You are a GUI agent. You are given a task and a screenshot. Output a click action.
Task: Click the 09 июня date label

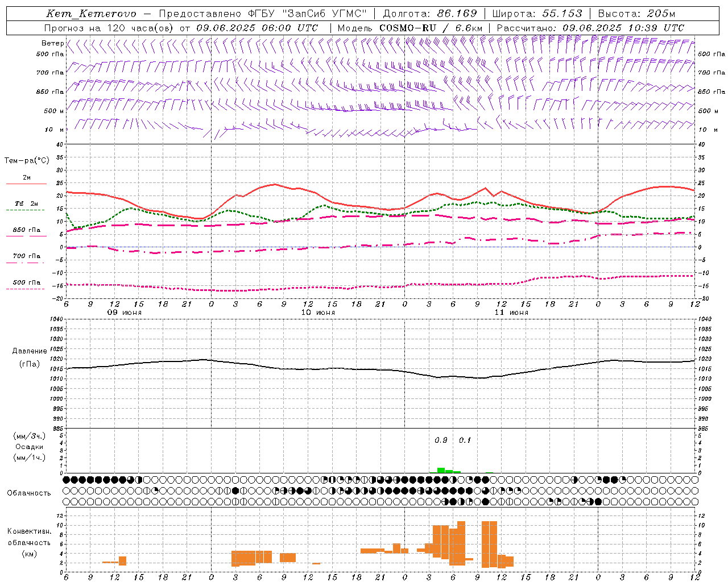[125, 313]
